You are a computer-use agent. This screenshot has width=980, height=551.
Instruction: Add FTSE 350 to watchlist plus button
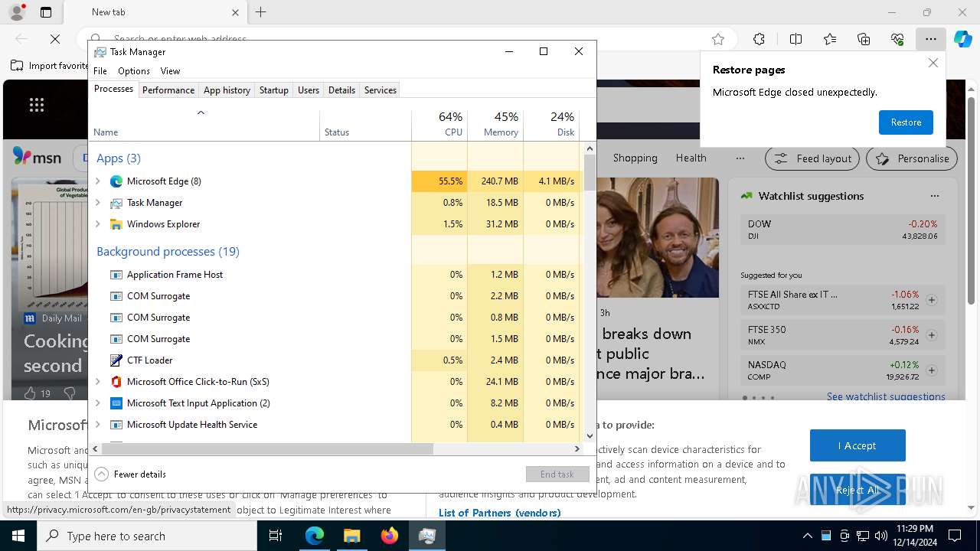[932, 335]
